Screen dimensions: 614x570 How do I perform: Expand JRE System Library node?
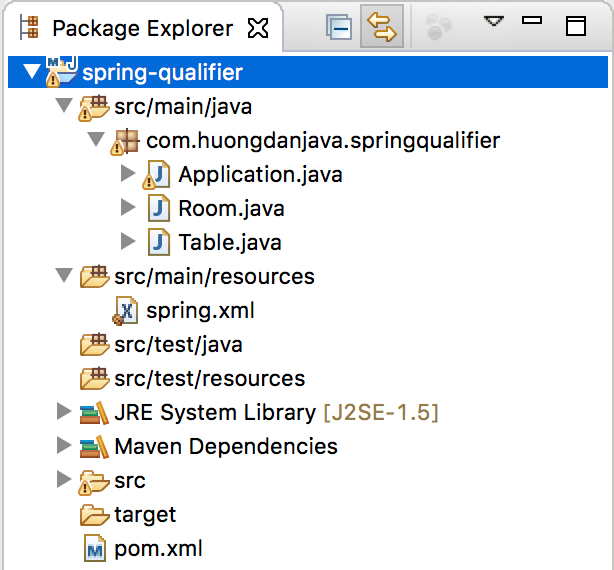click(64, 411)
